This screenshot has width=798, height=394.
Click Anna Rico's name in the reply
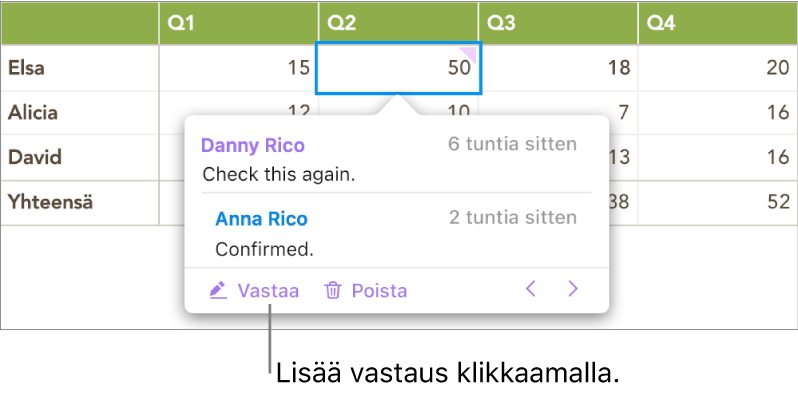(262, 219)
